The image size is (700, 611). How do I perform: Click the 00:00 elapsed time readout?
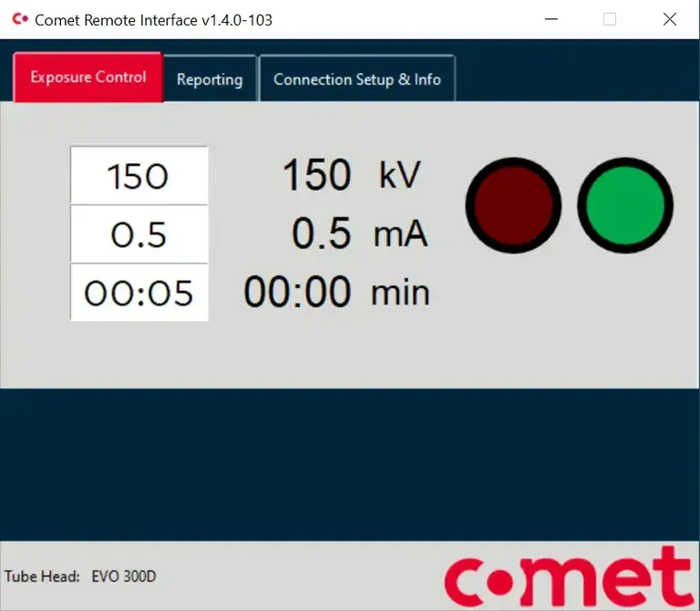[x=297, y=292]
